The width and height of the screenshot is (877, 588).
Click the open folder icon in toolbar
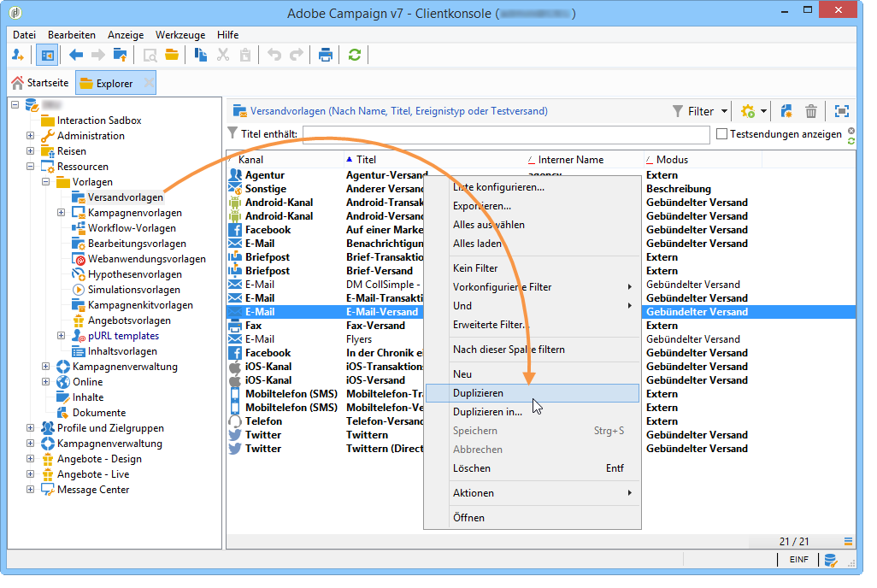coord(172,56)
